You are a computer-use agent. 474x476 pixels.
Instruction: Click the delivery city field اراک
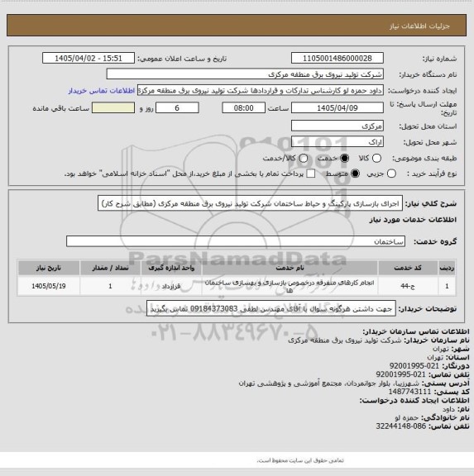coord(338,142)
